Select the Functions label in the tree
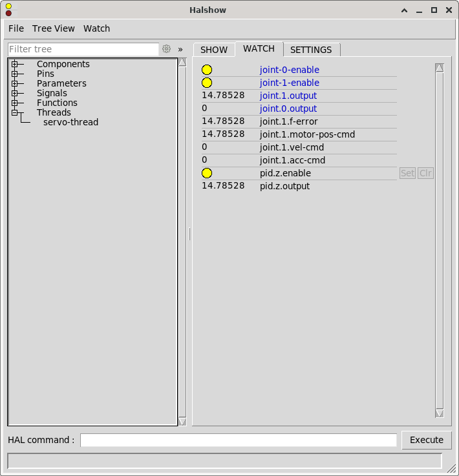The width and height of the screenshot is (459, 476). pos(57,103)
